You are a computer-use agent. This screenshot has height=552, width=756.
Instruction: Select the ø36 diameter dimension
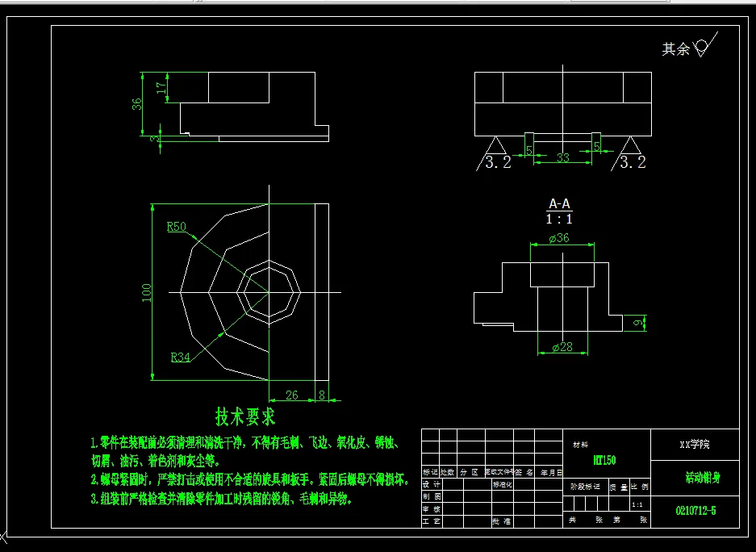pos(559,238)
